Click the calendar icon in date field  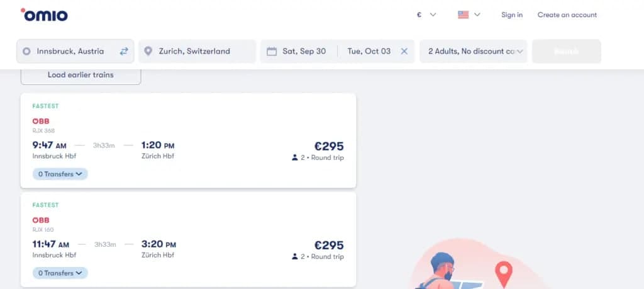[x=272, y=51]
